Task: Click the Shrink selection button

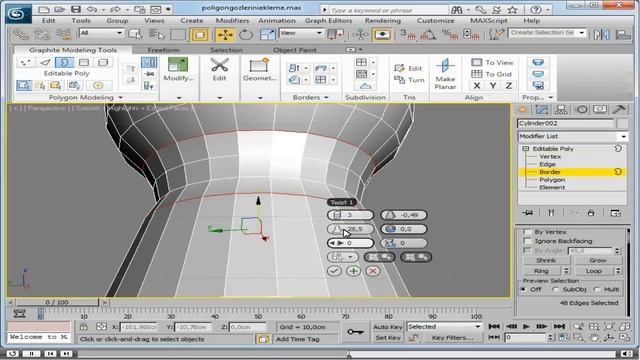Action: (x=546, y=260)
